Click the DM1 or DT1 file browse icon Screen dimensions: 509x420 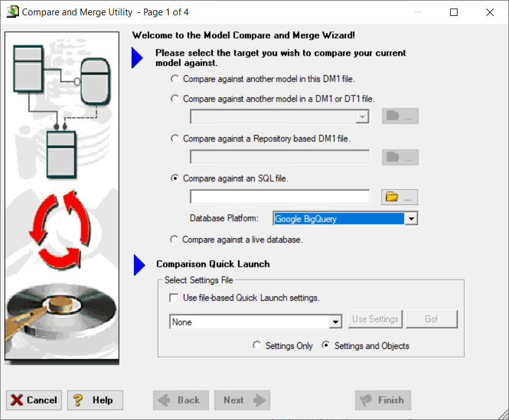[400, 116]
